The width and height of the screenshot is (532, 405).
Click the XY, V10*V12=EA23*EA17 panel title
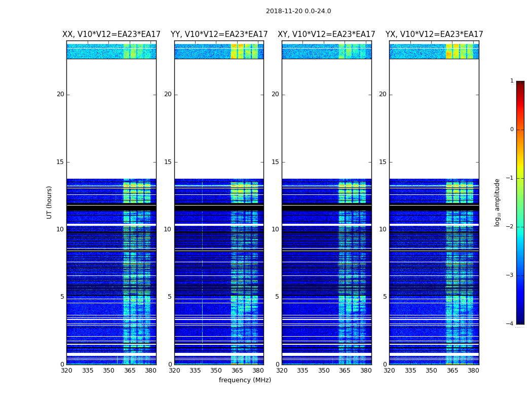(326, 34)
